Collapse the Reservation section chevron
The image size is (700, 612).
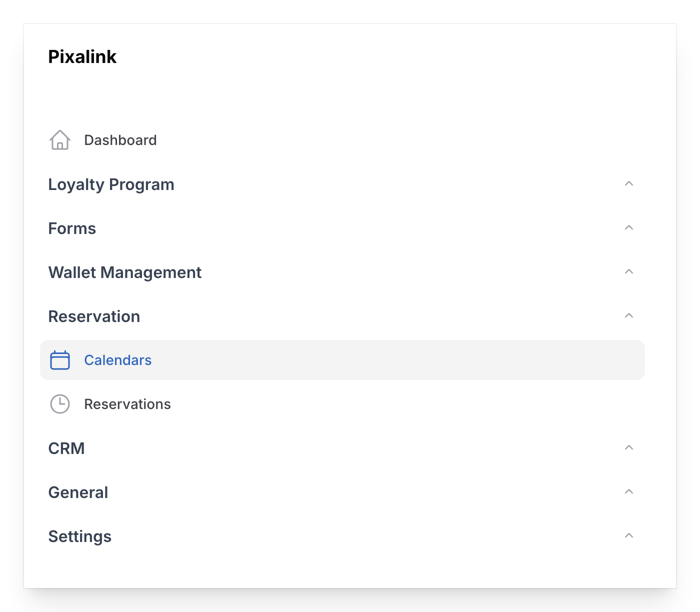pyautogui.click(x=629, y=315)
